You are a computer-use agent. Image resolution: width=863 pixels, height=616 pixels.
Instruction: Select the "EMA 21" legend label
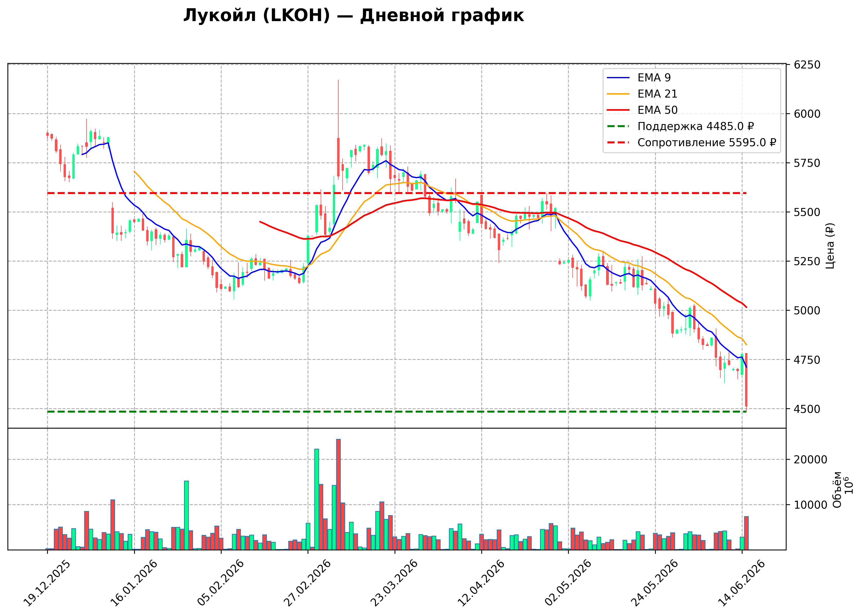657,94
